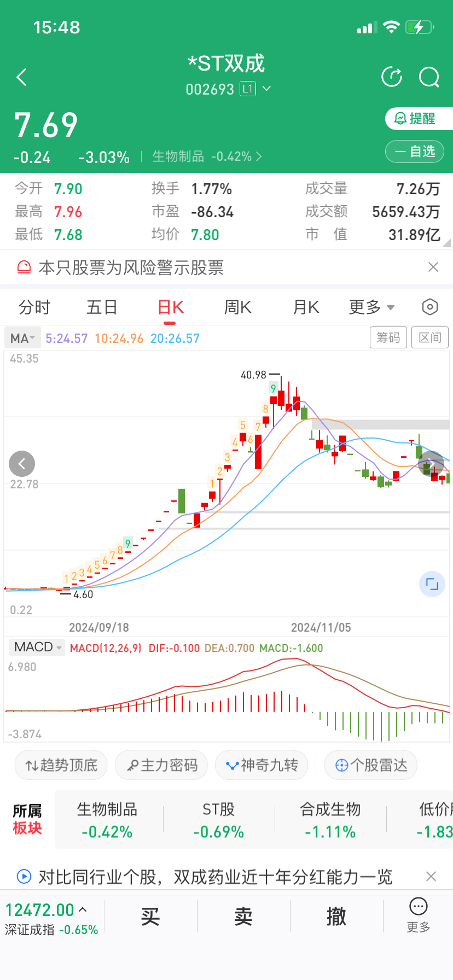Enable 趋势顶底 indicator
The height and width of the screenshot is (980, 453).
point(61,765)
